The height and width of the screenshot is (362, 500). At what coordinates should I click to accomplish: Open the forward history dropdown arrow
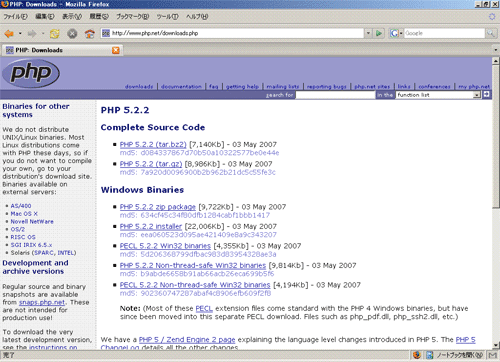pyautogui.click(x=43, y=34)
